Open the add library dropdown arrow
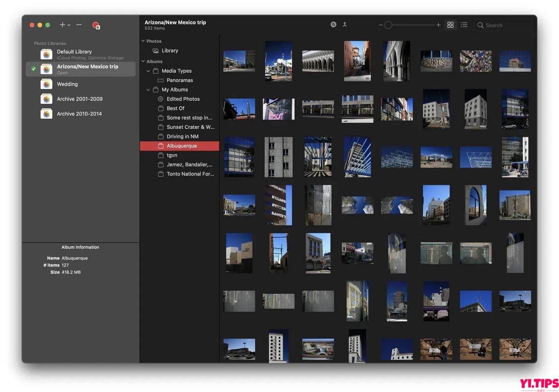Image resolution: width=559 pixels, height=392 pixels. click(x=69, y=25)
